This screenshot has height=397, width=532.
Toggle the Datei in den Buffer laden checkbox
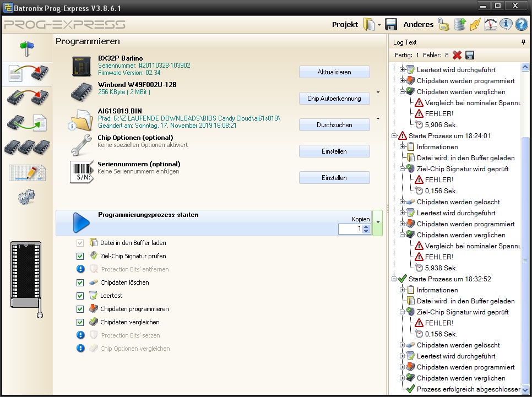click(80, 243)
